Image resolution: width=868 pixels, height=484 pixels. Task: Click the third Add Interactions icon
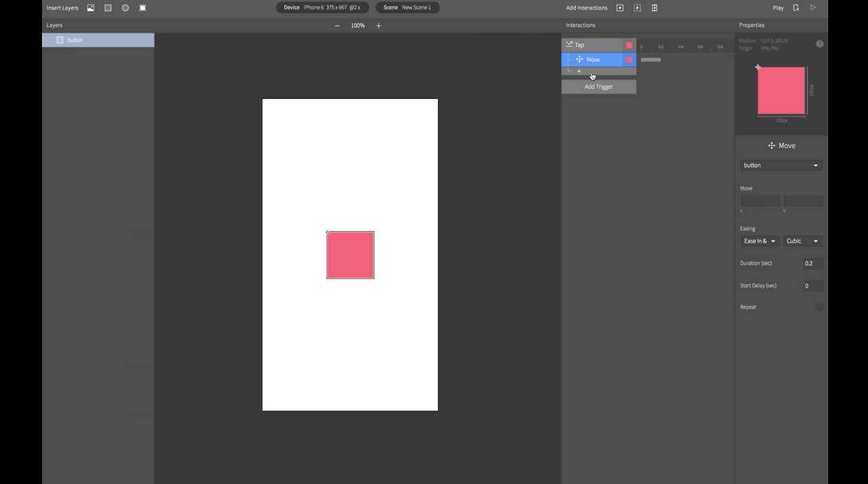click(x=654, y=8)
